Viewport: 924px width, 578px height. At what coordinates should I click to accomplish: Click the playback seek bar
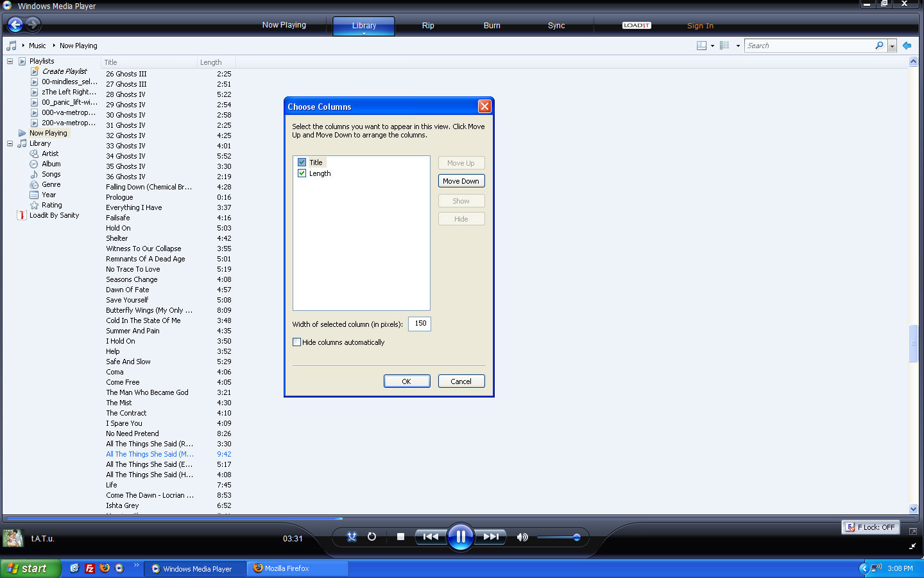(x=461, y=518)
